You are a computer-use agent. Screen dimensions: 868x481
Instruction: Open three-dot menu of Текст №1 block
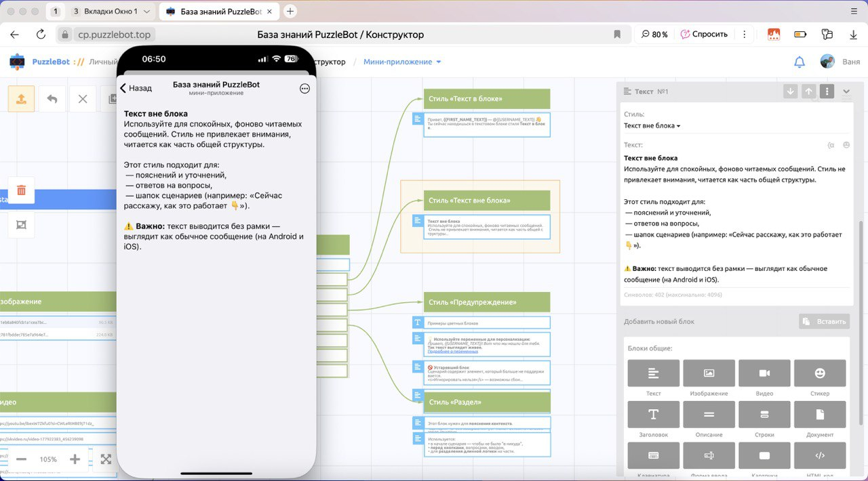coord(827,91)
